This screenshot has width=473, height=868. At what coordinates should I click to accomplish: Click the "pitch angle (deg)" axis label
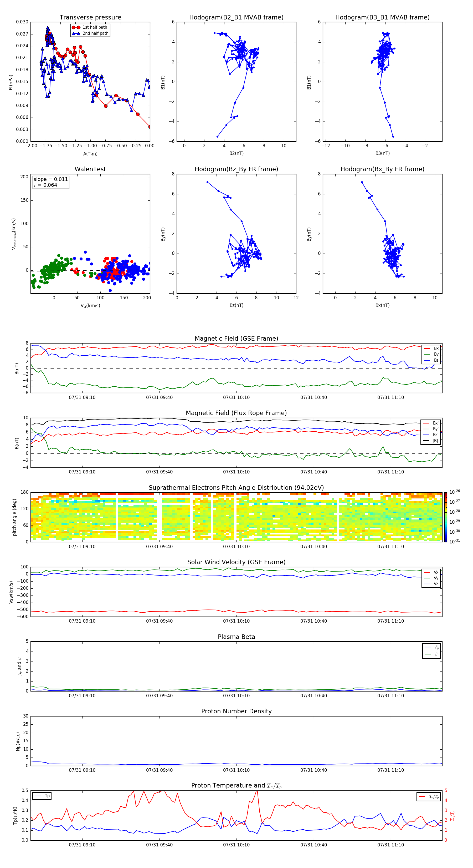click(x=14, y=517)
